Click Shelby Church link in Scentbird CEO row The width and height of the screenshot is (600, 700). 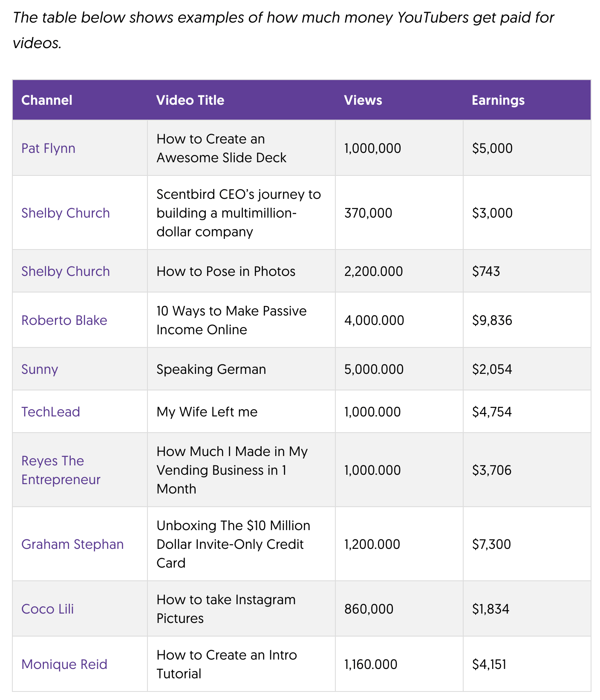coord(66,213)
